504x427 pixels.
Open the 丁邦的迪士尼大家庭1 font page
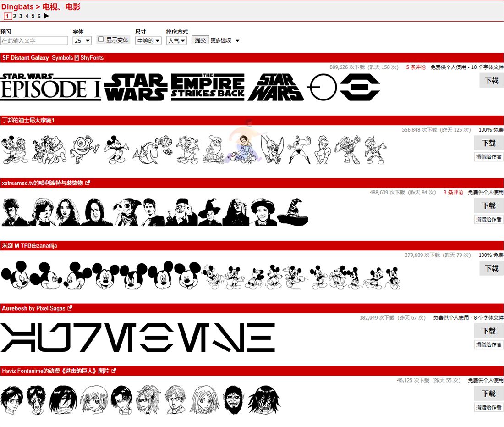click(x=28, y=120)
